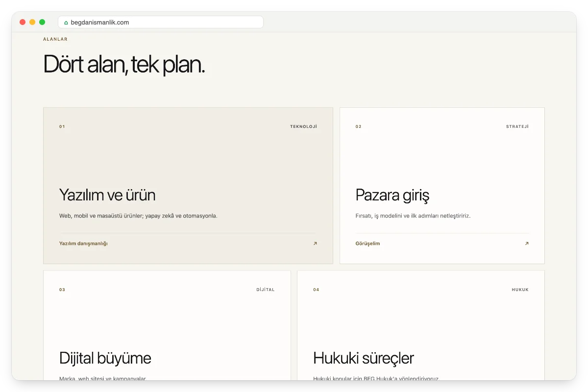Viewport: 588px width, 392px height.
Task: Click the 04 card number
Action: [317, 290]
